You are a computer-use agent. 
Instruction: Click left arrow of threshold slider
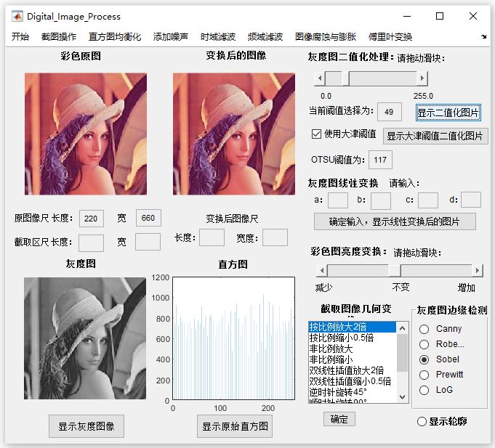click(320, 78)
